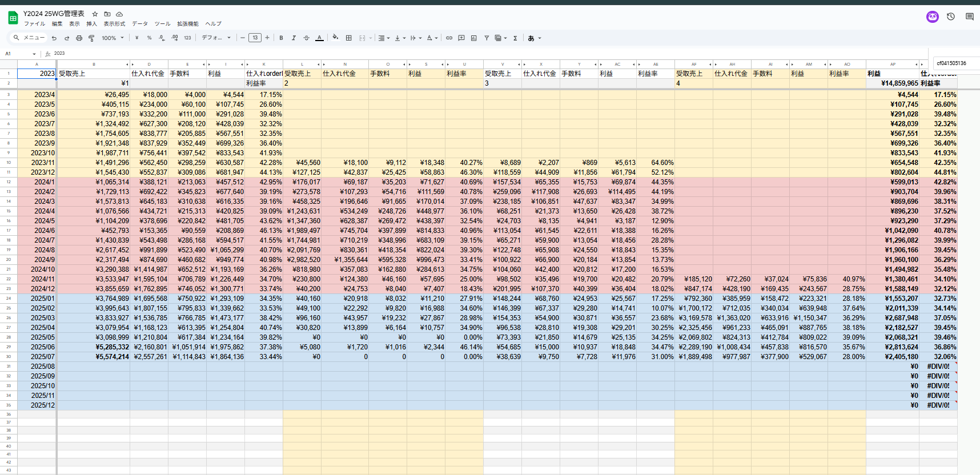Click the purple account avatar
980x475 pixels.
(x=933, y=17)
